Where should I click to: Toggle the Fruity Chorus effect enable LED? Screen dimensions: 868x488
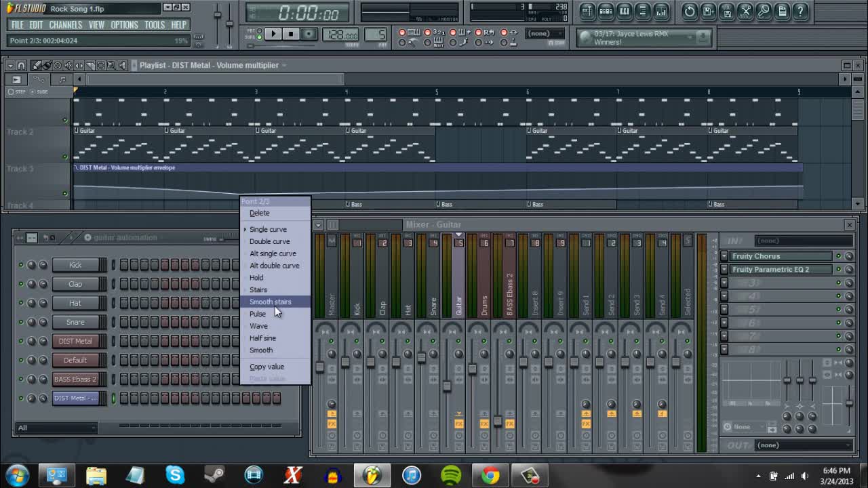pyautogui.click(x=838, y=256)
